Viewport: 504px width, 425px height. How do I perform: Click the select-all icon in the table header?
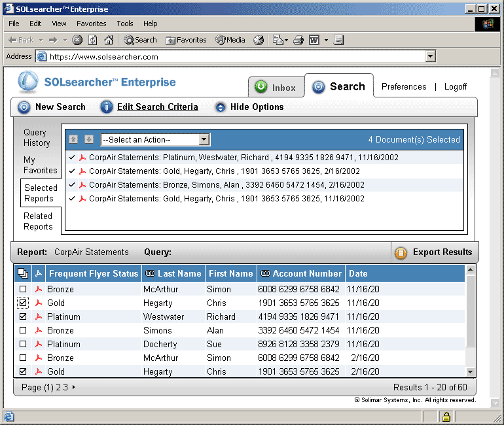click(x=23, y=273)
